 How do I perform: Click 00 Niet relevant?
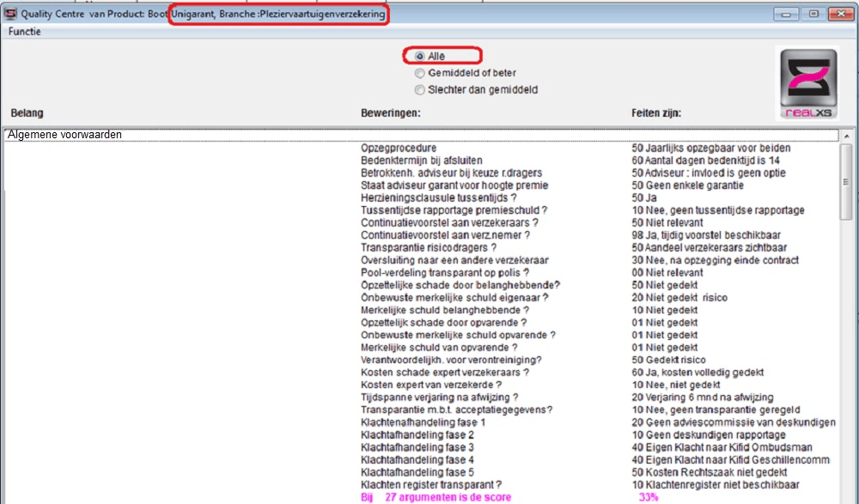667,273
